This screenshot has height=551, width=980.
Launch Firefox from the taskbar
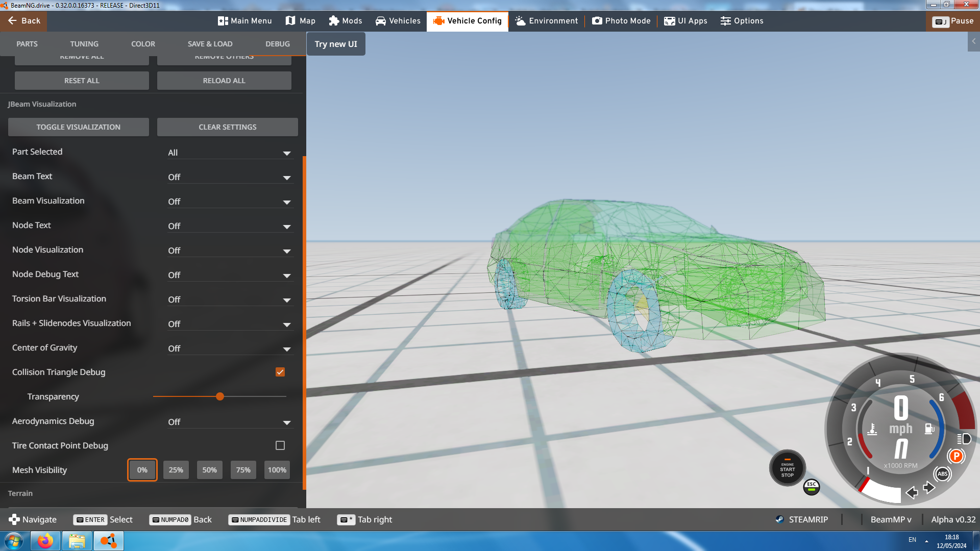[x=45, y=541]
